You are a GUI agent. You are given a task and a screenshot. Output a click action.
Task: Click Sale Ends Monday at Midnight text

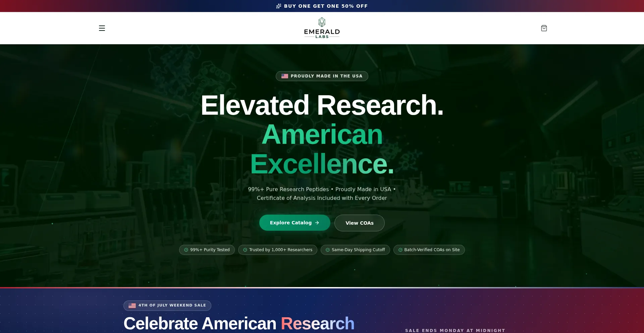tap(455, 330)
